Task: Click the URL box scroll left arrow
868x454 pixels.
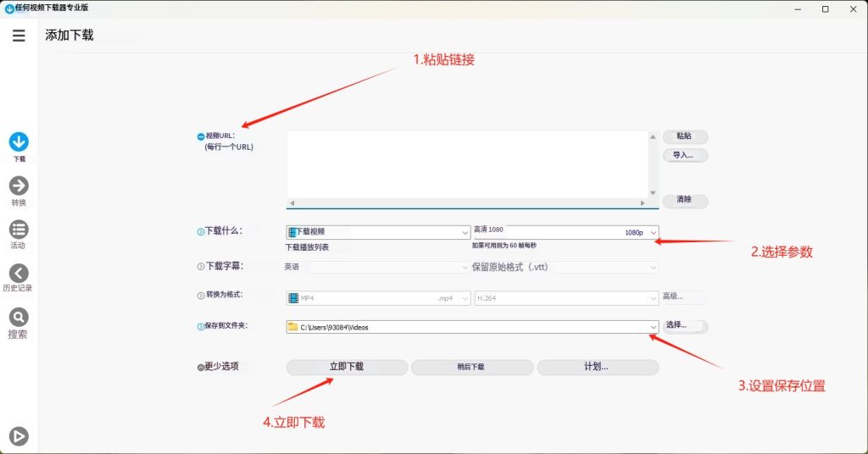Action: [292, 203]
